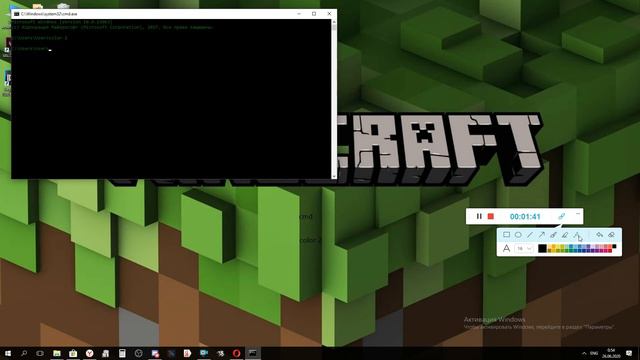Open the taskbar clock and date
640x360 pixels.
(611, 353)
